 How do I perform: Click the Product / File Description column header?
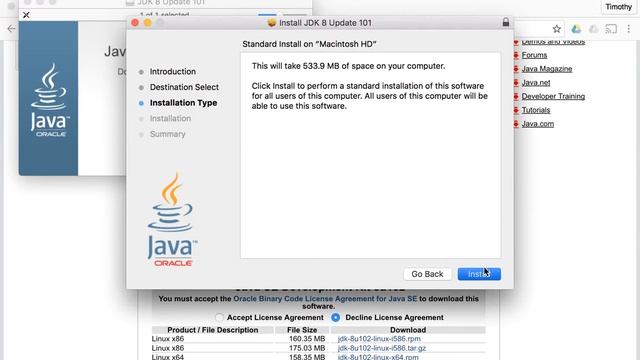pyautogui.click(x=213, y=330)
